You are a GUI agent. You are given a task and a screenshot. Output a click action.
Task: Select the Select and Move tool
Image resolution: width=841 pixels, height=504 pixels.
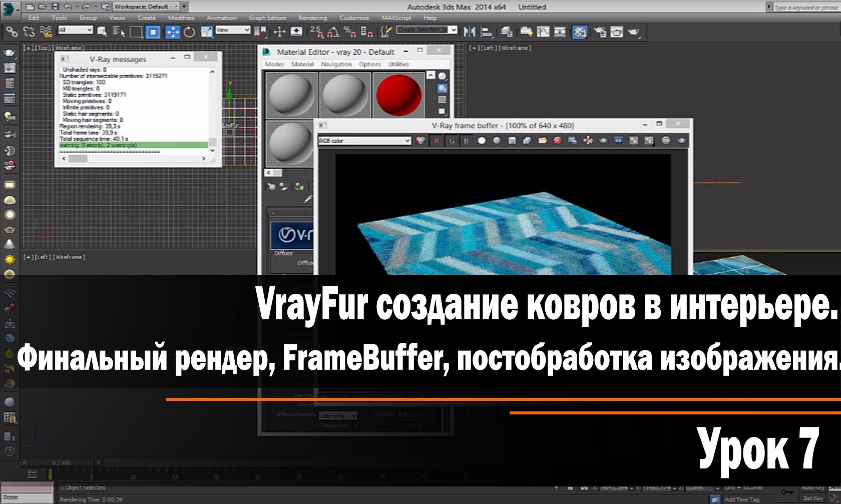(x=172, y=31)
